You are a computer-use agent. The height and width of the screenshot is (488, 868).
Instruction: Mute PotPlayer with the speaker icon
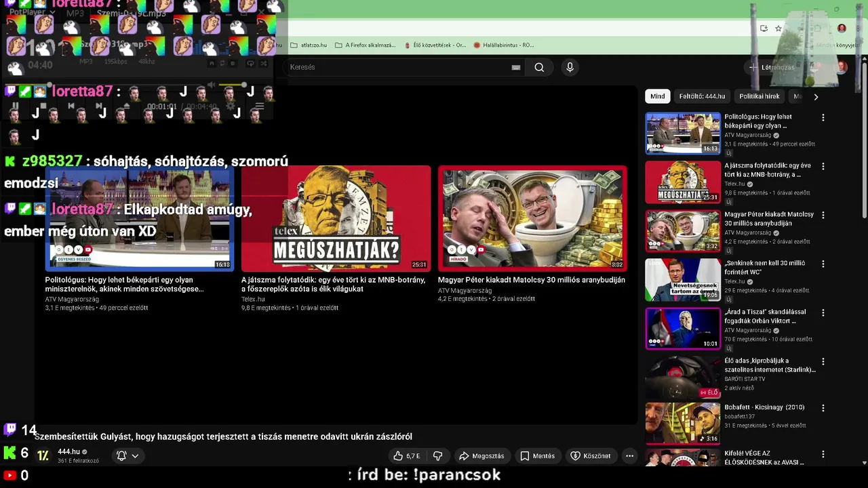point(211,85)
